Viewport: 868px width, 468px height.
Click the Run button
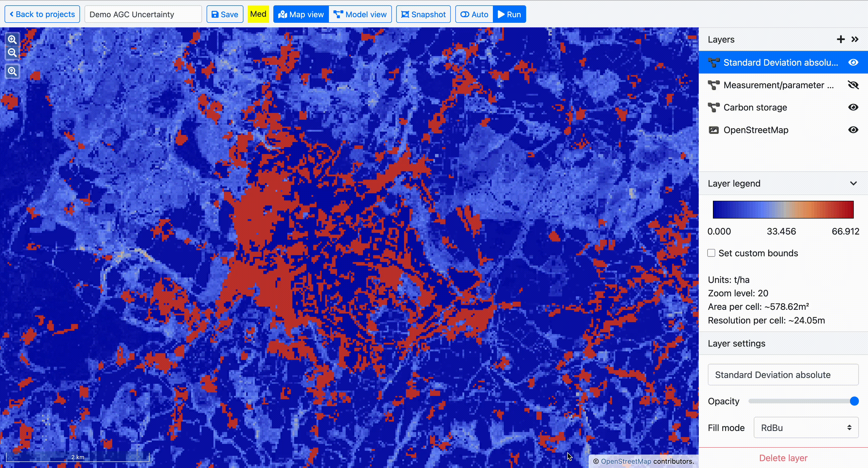[x=509, y=14]
